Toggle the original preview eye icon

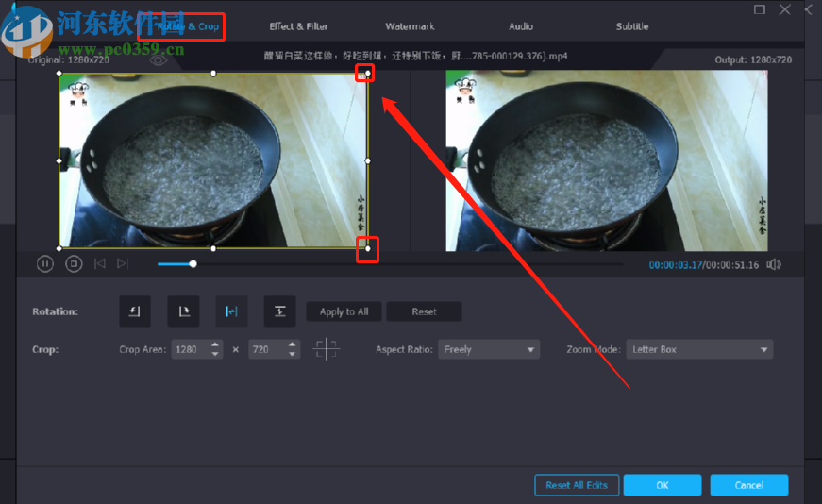[159, 59]
